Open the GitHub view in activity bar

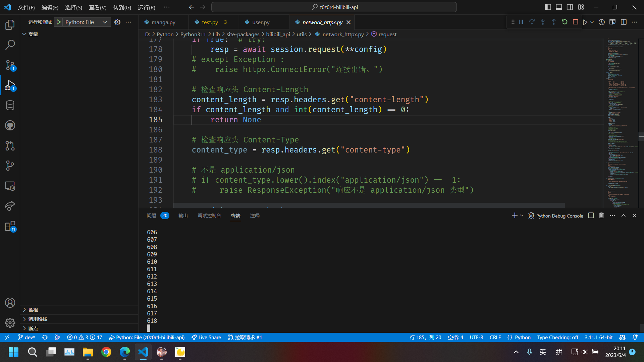10,125
